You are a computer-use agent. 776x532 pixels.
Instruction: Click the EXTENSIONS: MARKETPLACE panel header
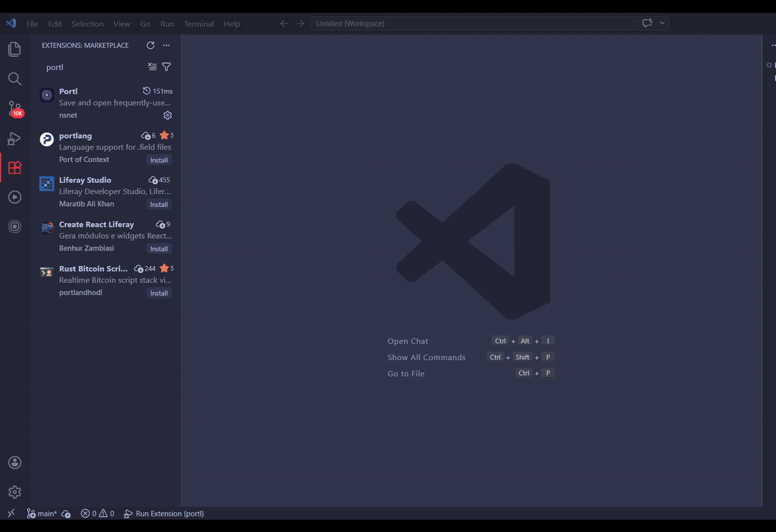pyautogui.click(x=85, y=45)
